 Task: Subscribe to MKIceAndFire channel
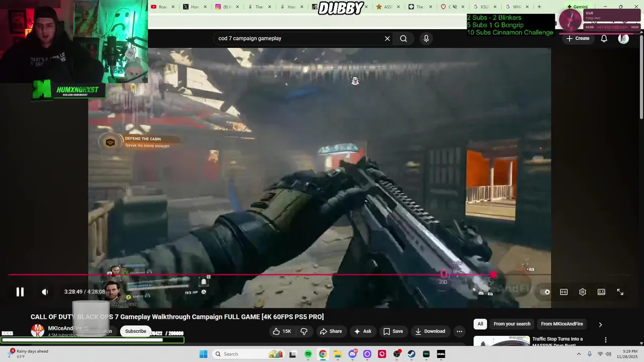pos(135,331)
